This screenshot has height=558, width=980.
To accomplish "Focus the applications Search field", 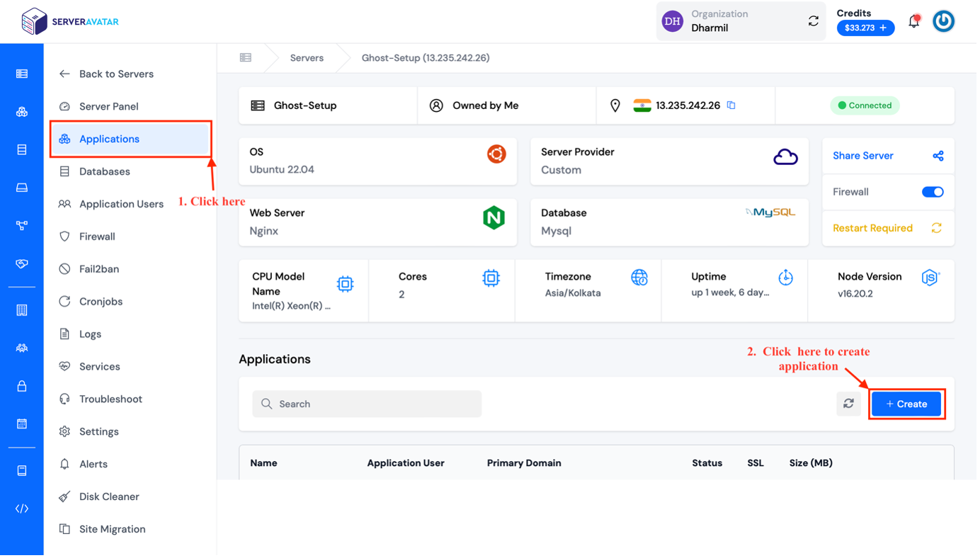I will [x=368, y=404].
